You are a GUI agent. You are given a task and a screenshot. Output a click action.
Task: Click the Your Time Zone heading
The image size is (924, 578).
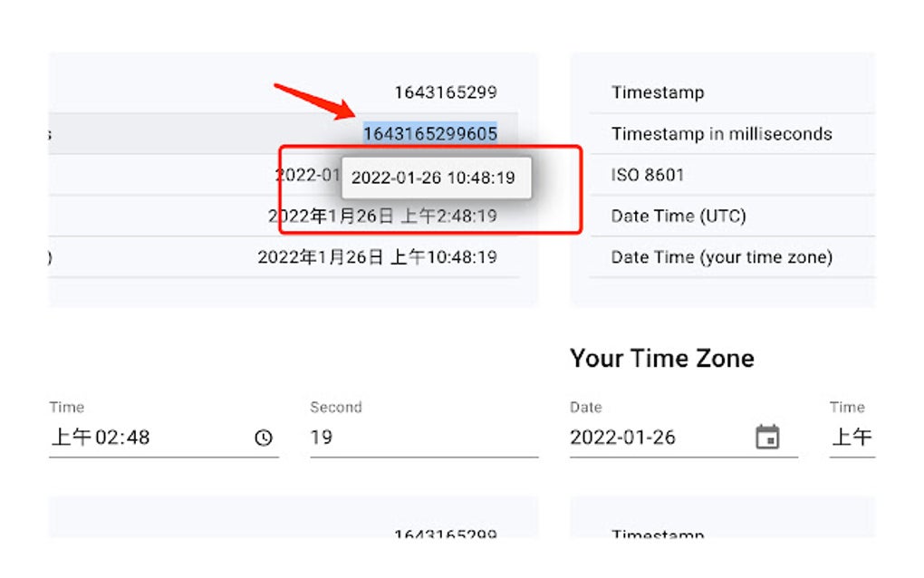tap(661, 359)
